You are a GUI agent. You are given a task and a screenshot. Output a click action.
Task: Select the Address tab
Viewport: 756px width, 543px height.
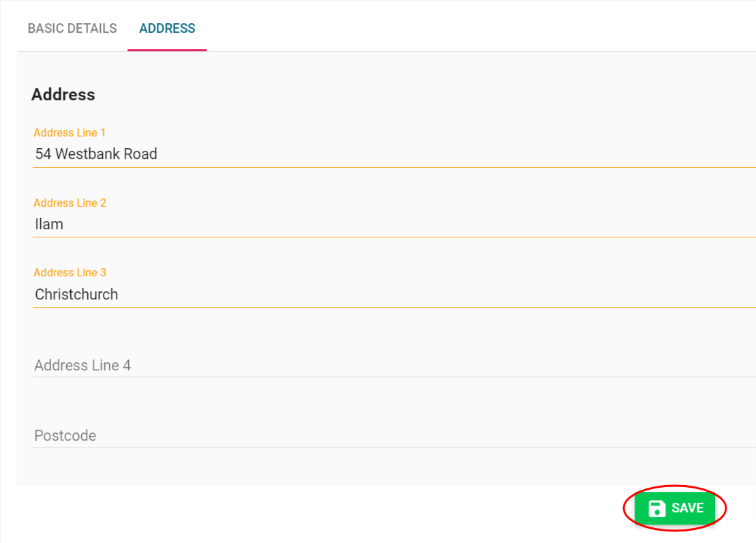click(167, 29)
